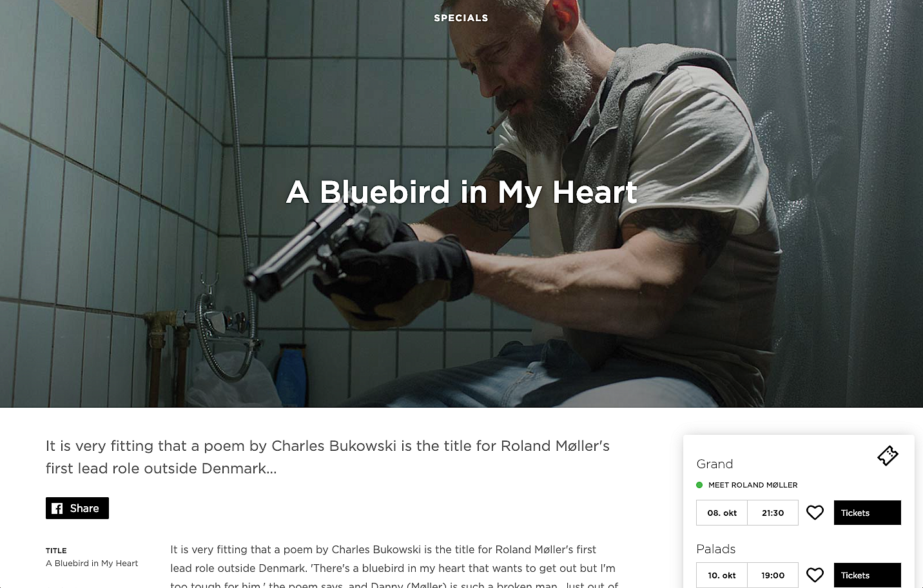The height and width of the screenshot is (588, 923).
Task: Select the 19:00 time cell
Action: pos(773,575)
